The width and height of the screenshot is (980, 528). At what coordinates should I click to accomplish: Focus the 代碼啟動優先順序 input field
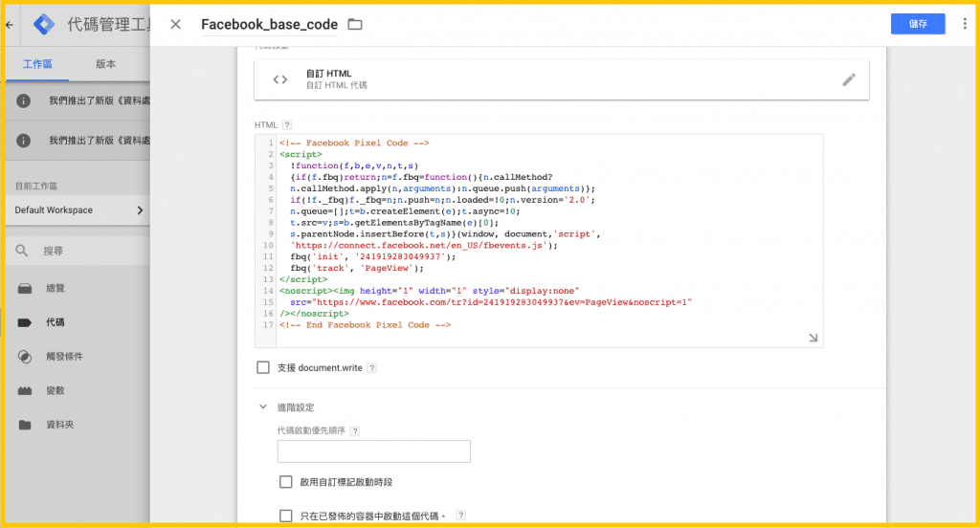[374, 451]
